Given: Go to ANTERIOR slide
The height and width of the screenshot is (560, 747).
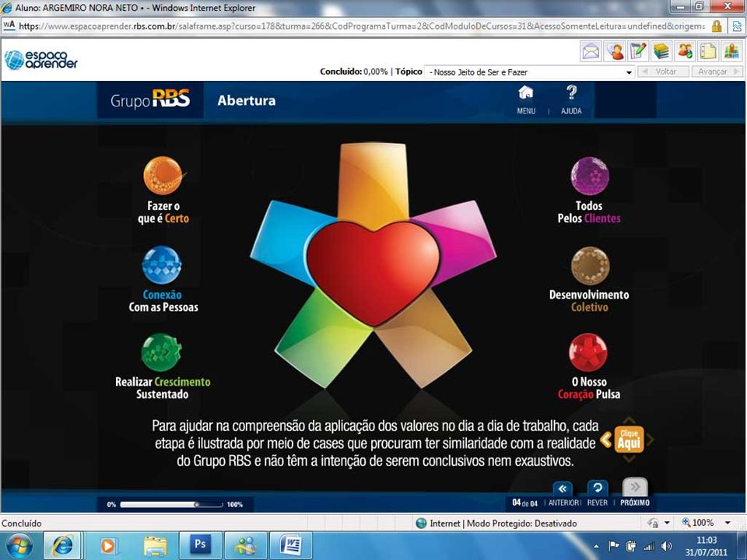Looking at the screenshot, I should click(563, 494).
